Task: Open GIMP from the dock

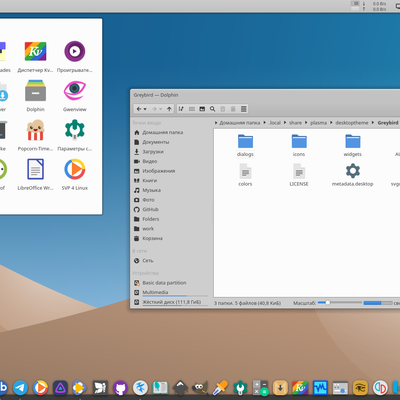Action: tap(200, 388)
